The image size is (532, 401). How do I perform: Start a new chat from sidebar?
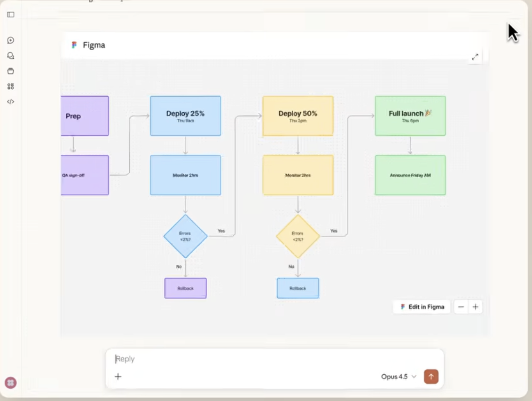pos(10,40)
